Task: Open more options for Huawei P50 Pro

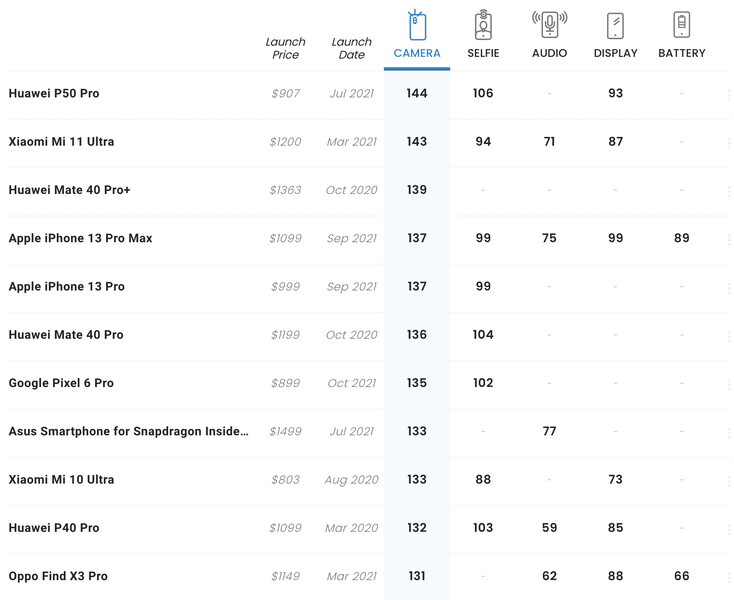Action: tap(729, 94)
